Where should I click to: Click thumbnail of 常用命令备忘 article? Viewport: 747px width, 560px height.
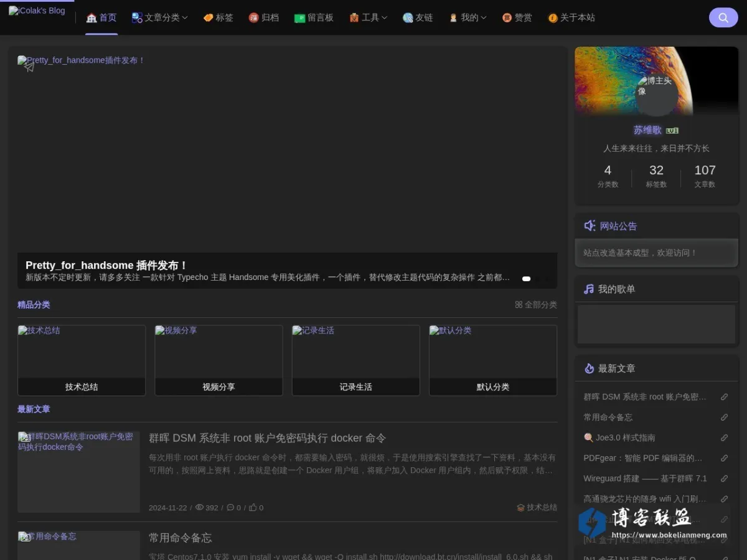[78, 545]
